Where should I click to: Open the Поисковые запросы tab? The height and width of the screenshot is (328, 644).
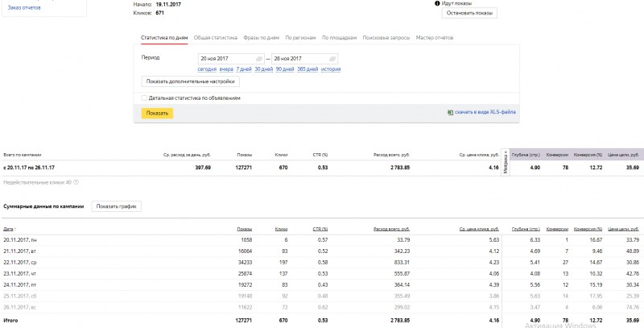point(386,37)
